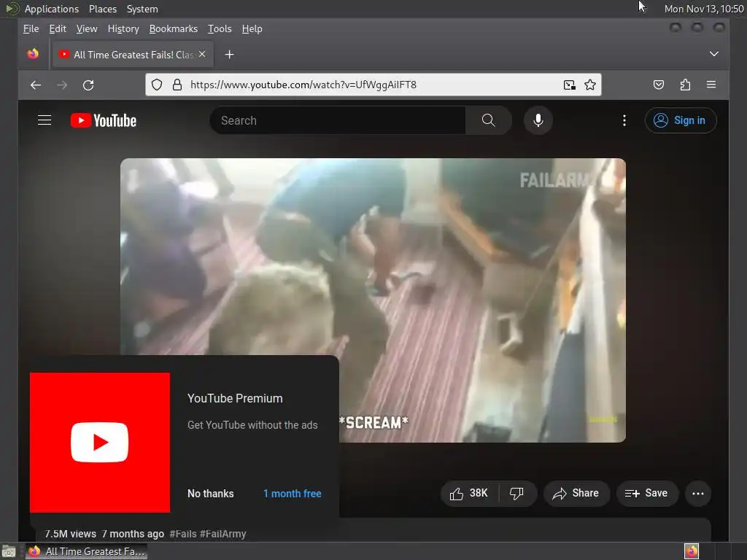
Task: Open more actions ellipsis next to Save
Action: [x=698, y=494]
